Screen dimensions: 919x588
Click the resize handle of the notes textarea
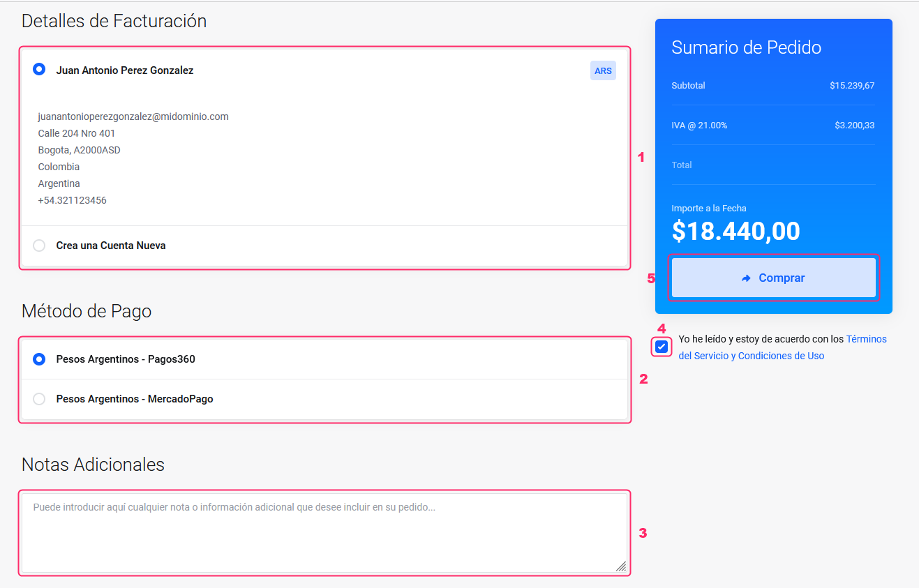pyautogui.click(x=620, y=566)
